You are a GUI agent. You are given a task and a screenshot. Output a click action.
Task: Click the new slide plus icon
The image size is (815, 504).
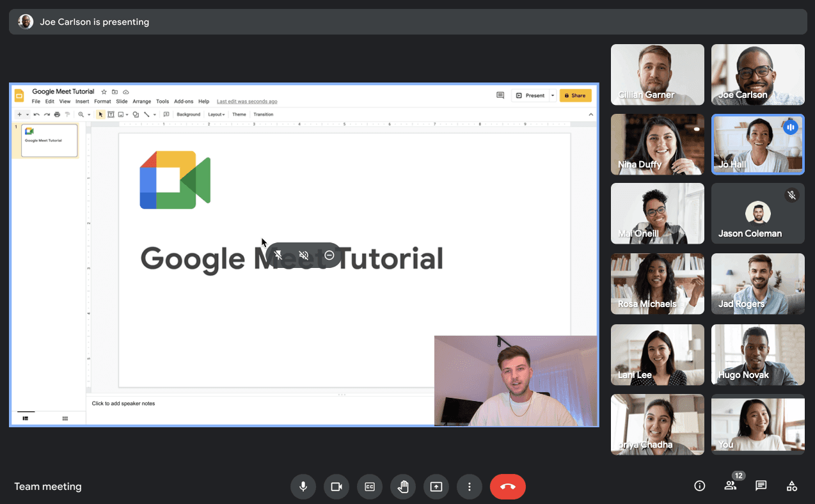click(20, 114)
